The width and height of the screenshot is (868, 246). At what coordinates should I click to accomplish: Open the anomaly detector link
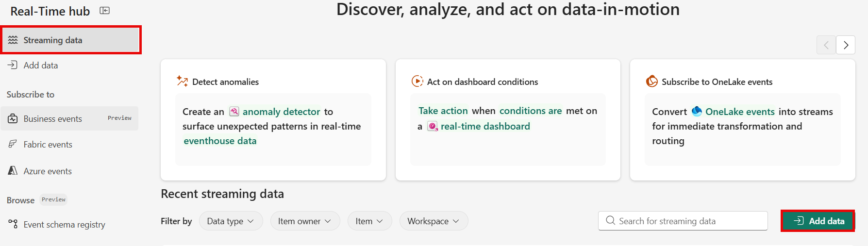pyautogui.click(x=281, y=112)
